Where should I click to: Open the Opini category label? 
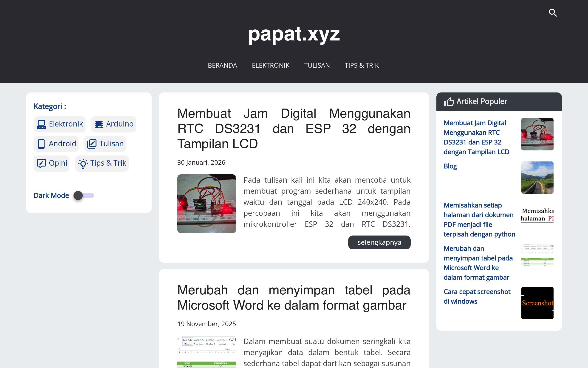58,163
